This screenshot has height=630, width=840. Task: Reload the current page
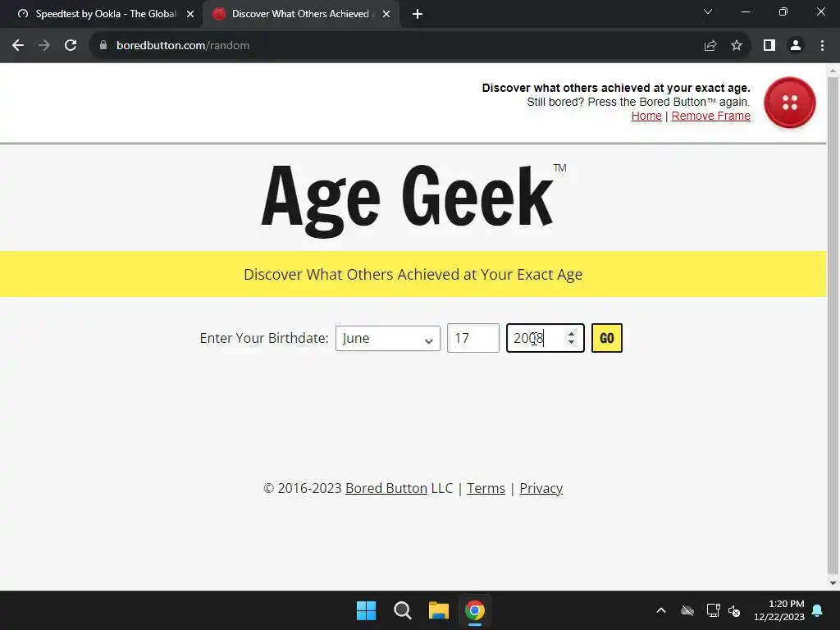point(71,46)
